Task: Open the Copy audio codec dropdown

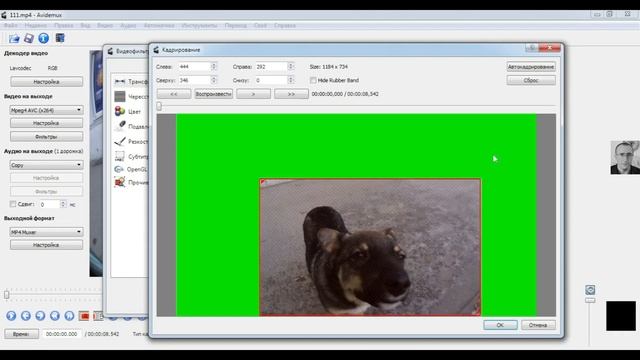Action: pyautogui.click(x=46, y=165)
